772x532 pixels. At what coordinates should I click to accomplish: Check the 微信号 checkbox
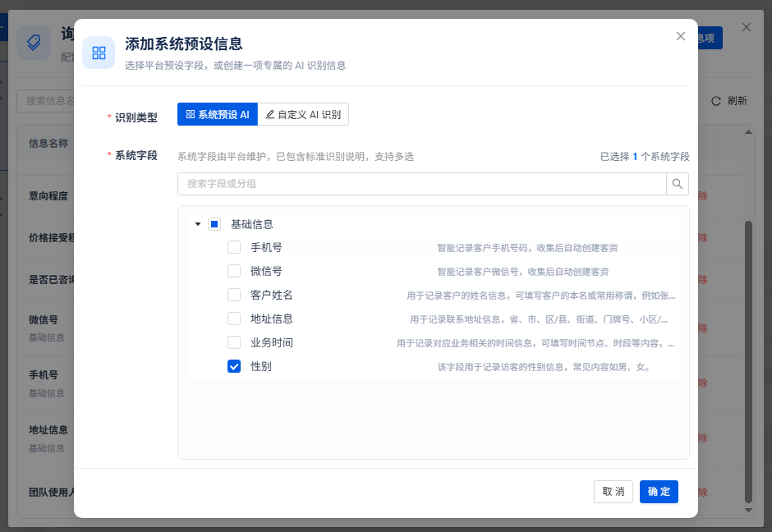(x=234, y=271)
